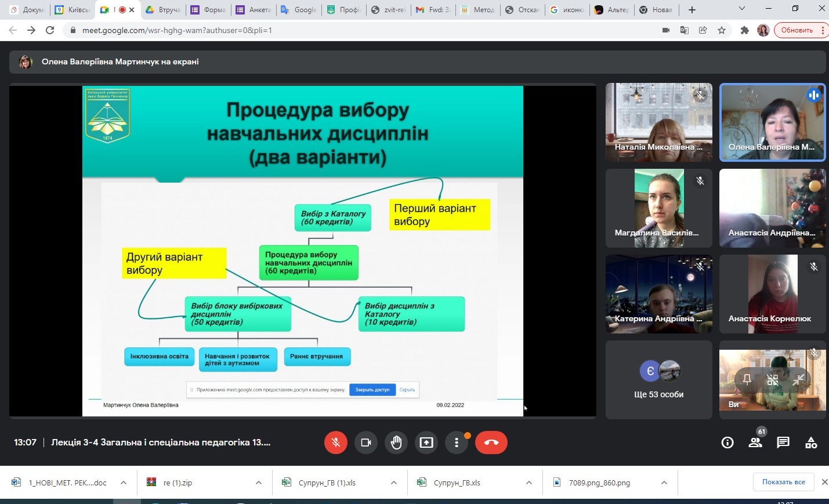The image size is (829, 504).
Task: Expand options for the re (1).zip download
Action: pos(259,483)
